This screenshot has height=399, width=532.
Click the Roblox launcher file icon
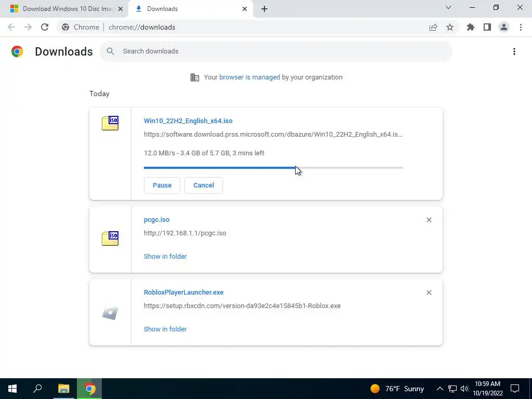click(x=110, y=312)
